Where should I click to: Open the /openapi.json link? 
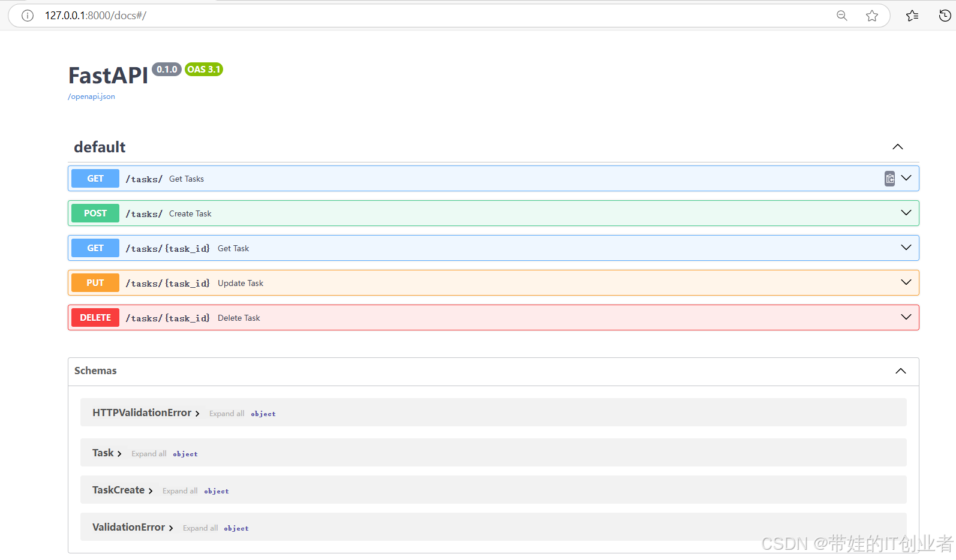(91, 97)
